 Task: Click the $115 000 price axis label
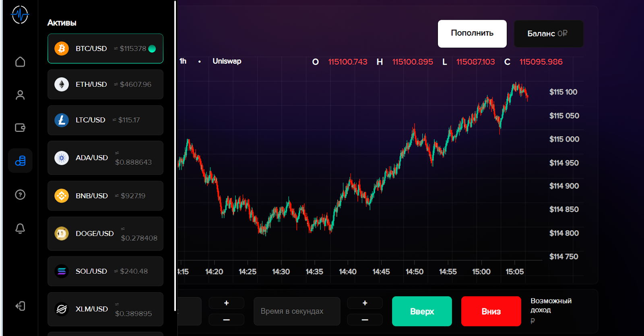[x=564, y=139]
